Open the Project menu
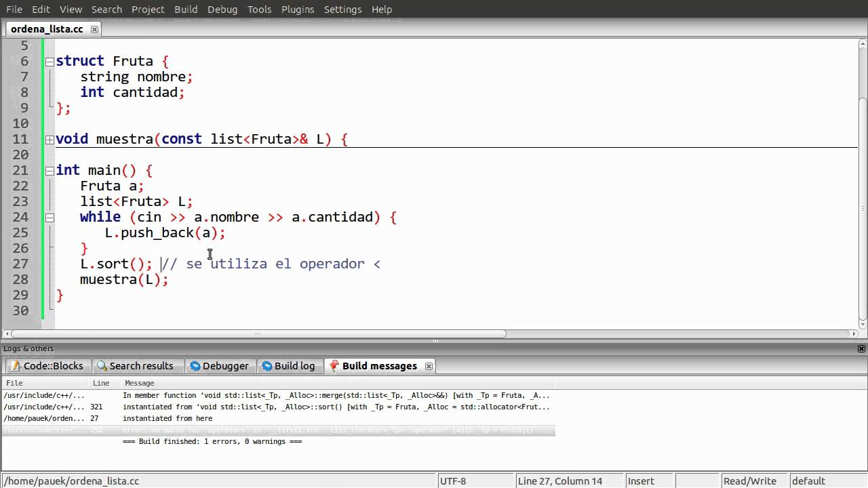 point(148,9)
